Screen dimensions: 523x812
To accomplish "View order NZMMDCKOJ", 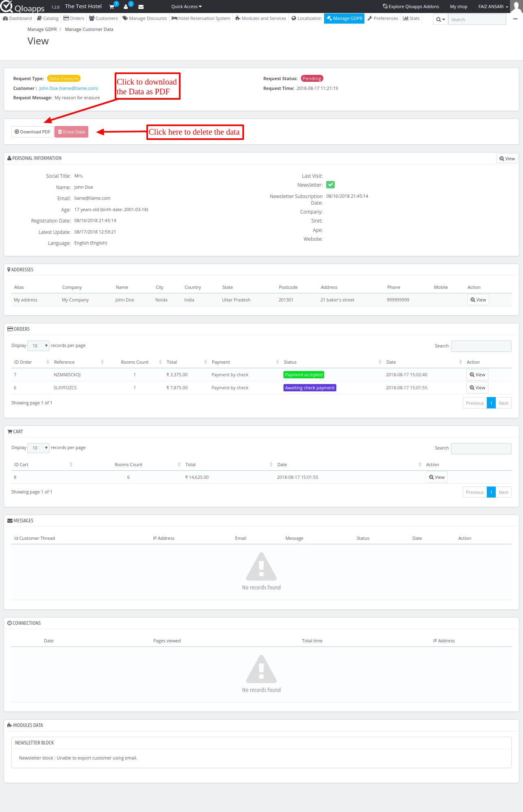I will (x=477, y=375).
